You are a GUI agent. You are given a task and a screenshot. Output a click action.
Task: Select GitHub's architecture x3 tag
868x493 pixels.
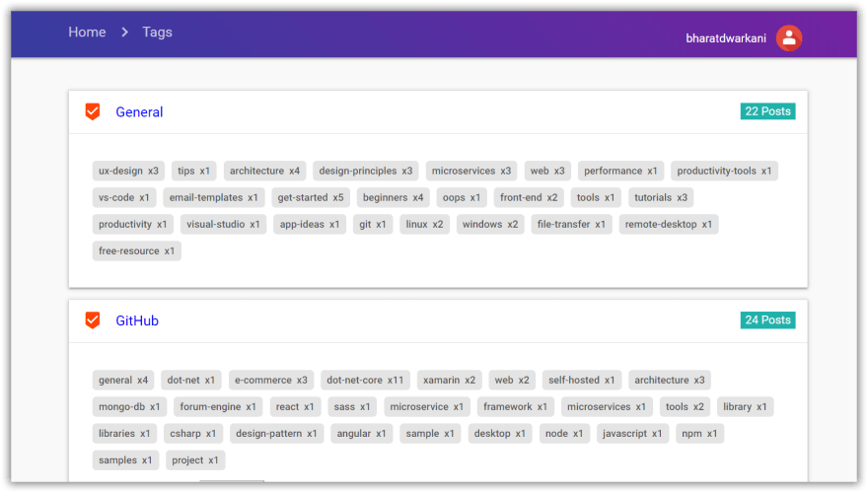pos(670,381)
